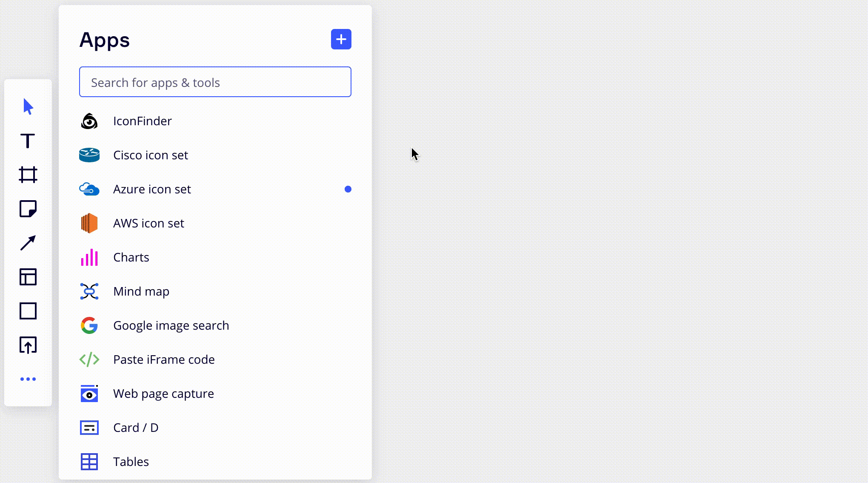Open the AWS icon set app
868x483 pixels.
(148, 224)
